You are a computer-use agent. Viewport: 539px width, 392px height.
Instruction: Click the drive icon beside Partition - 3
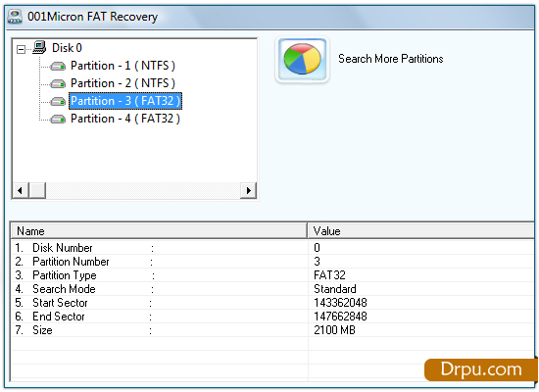58,102
